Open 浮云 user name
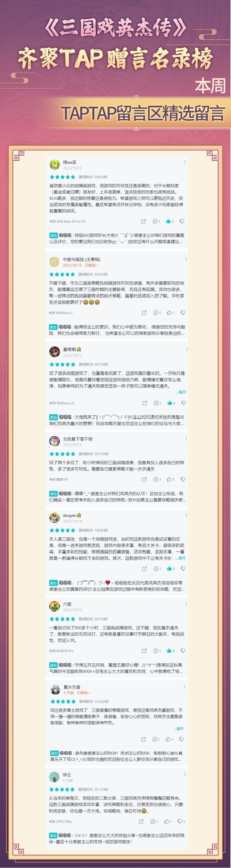The height and width of the screenshot is (868, 231). coord(67,775)
